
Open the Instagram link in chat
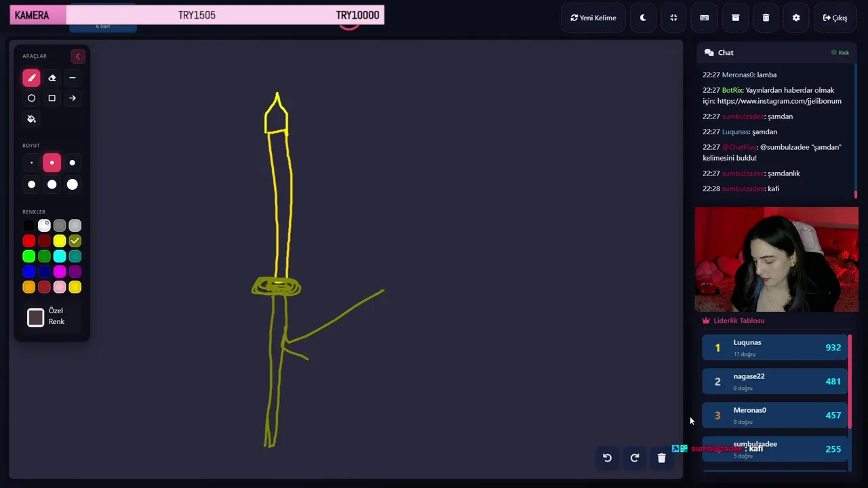point(779,101)
